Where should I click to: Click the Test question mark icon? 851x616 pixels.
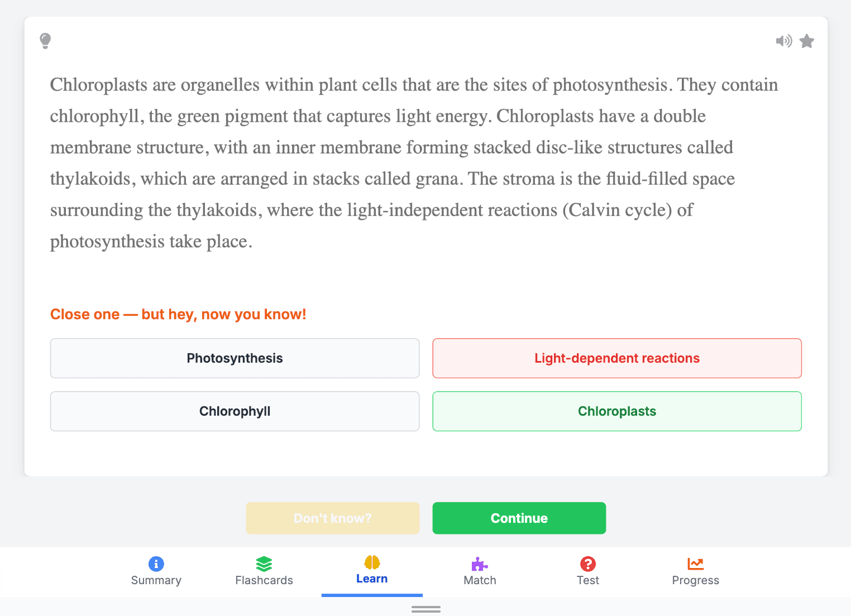588,564
